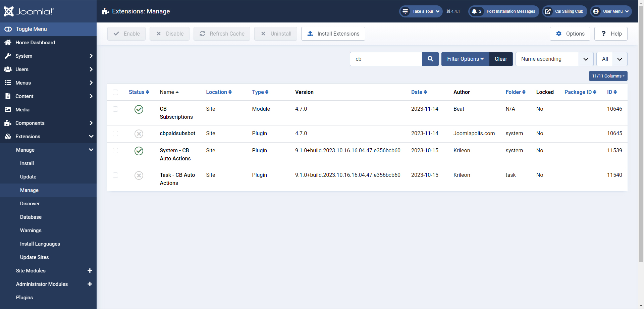Click the Extensions cubes icon
This screenshot has width=644, height=309.
(x=8, y=137)
